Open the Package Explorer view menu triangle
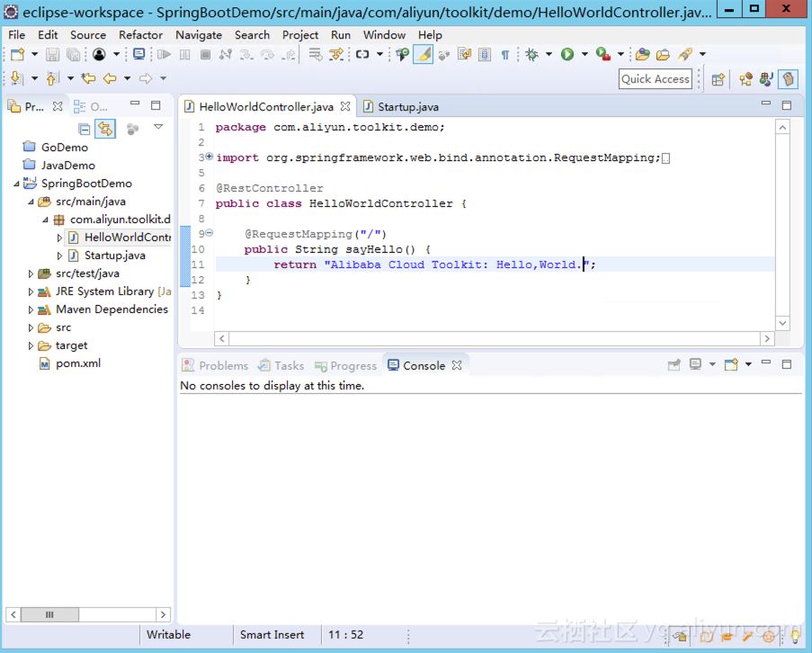Viewport: 812px width, 653px height. coord(158,127)
